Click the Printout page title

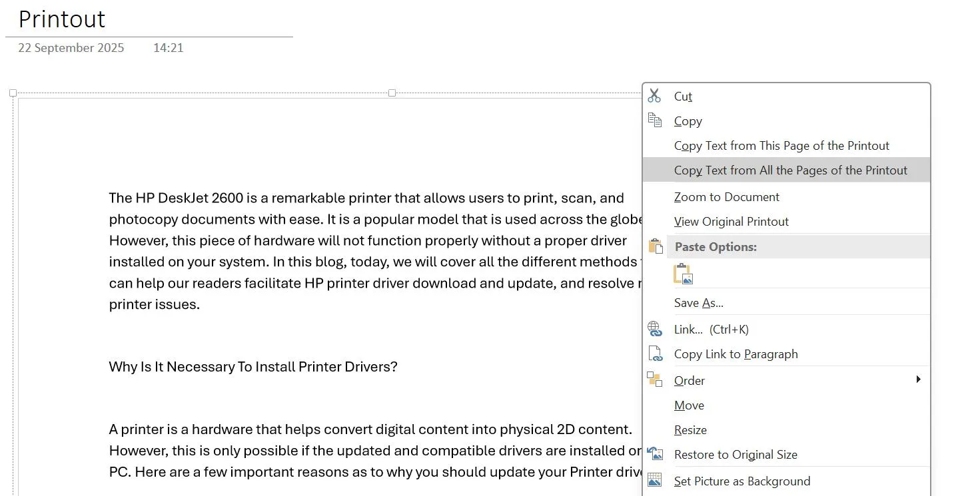(62, 19)
